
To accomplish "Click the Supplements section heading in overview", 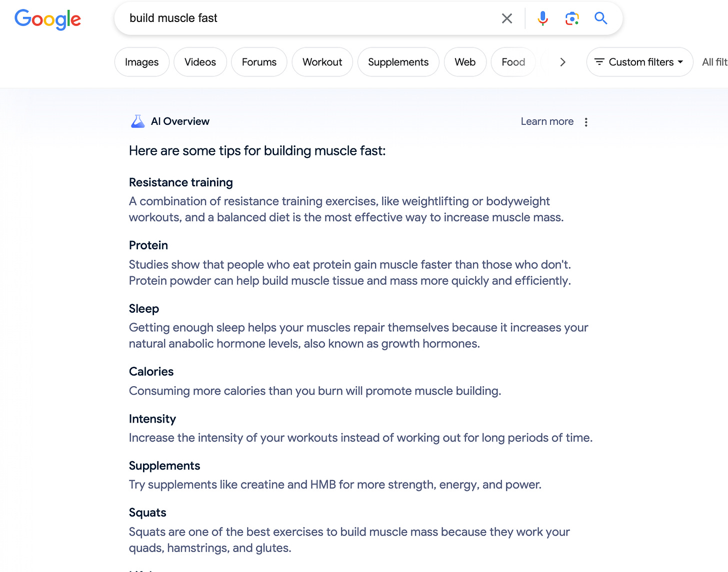I will [164, 466].
